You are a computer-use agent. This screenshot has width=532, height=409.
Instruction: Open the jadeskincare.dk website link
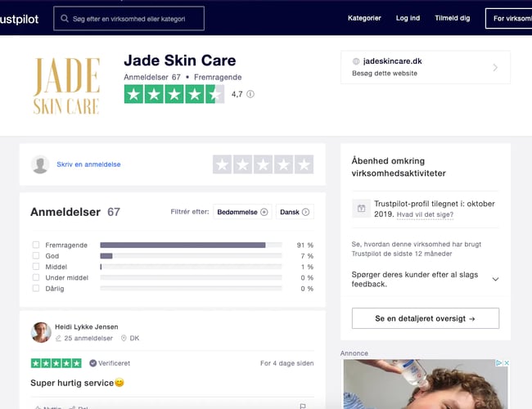[x=392, y=61]
